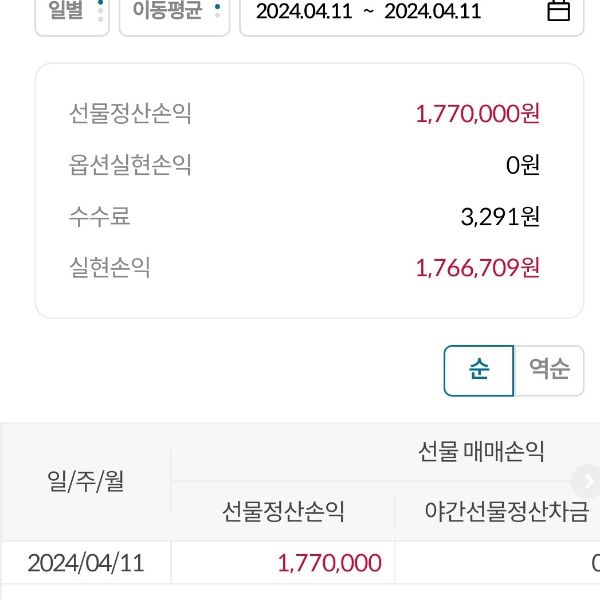Click the 선물 매매손익 group header
The width and height of the screenshot is (600, 600).
click(x=480, y=452)
